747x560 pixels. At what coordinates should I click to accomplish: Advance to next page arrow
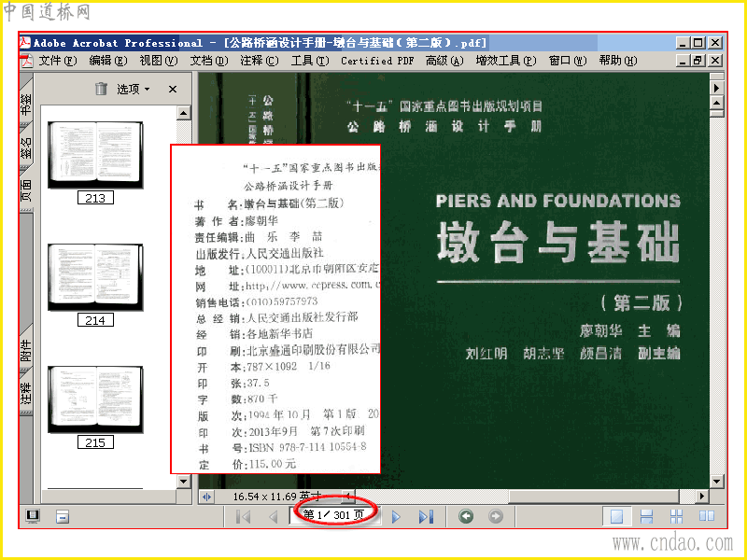coord(396,517)
